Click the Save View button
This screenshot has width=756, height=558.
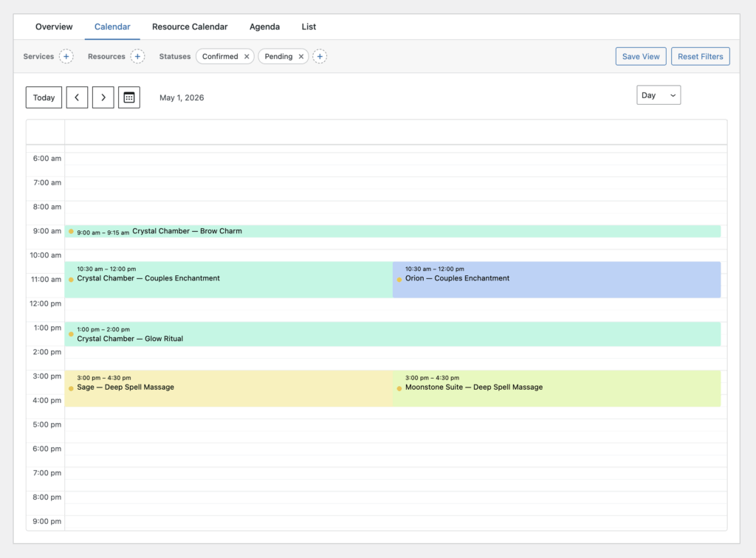[x=640, y=56]
